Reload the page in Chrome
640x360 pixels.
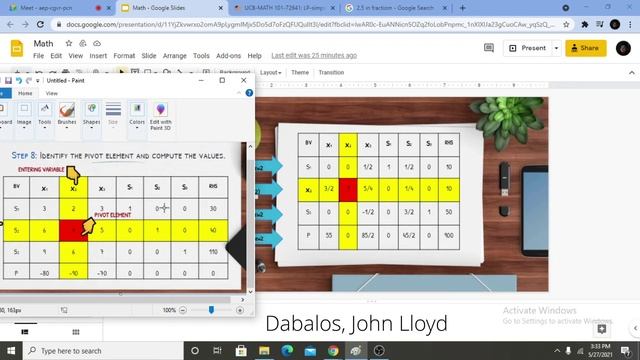point(40,24)
